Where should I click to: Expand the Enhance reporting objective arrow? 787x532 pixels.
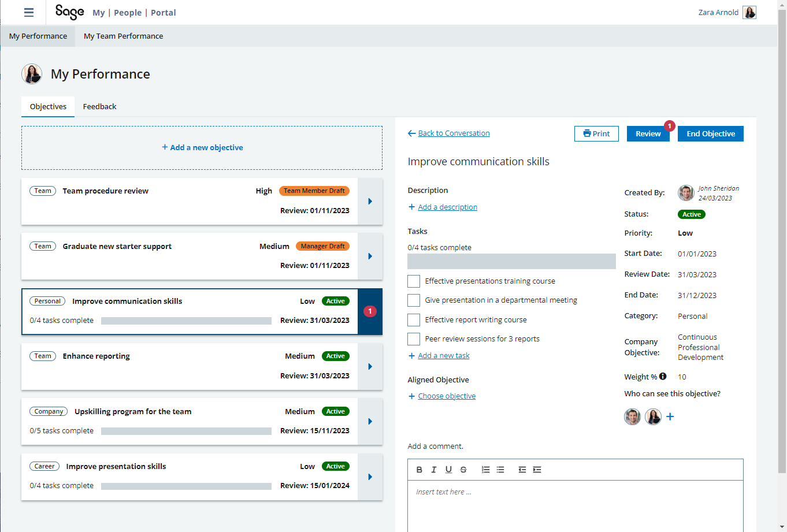pyautogui.click(x=370, y=367)
